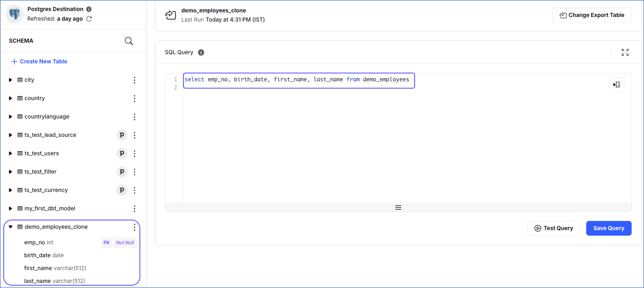
Task: Open the three-dot menu for ts_test_users
Action: (134, 153)
